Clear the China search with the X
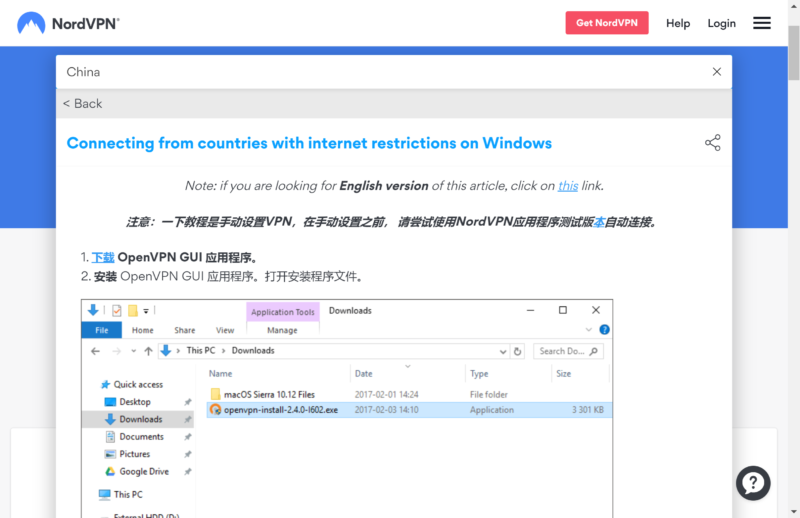Image resolution: width=800 pixels, height=518 pixels. (716, 72)
